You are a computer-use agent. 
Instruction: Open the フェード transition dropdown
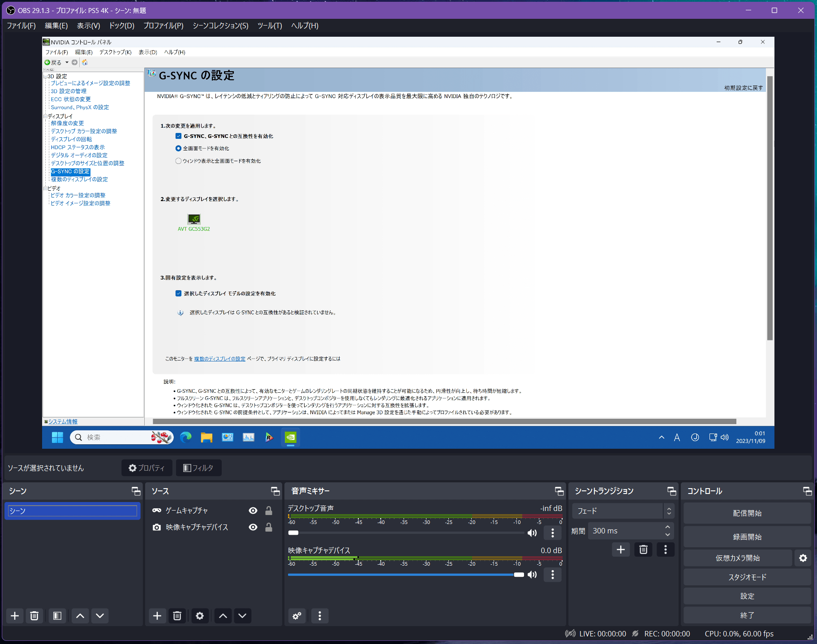(x=623, y=511)
